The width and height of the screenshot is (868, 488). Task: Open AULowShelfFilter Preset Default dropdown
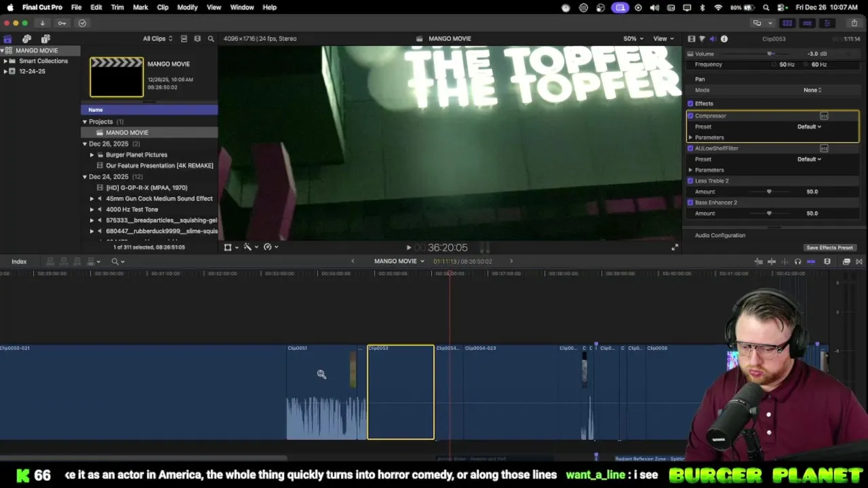(x=809, y=159)
